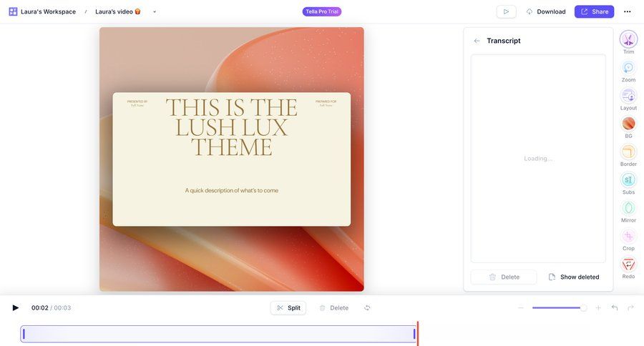Play the timeline video
Viewport: 644px width, 346px height.
[x=15, y=308]
